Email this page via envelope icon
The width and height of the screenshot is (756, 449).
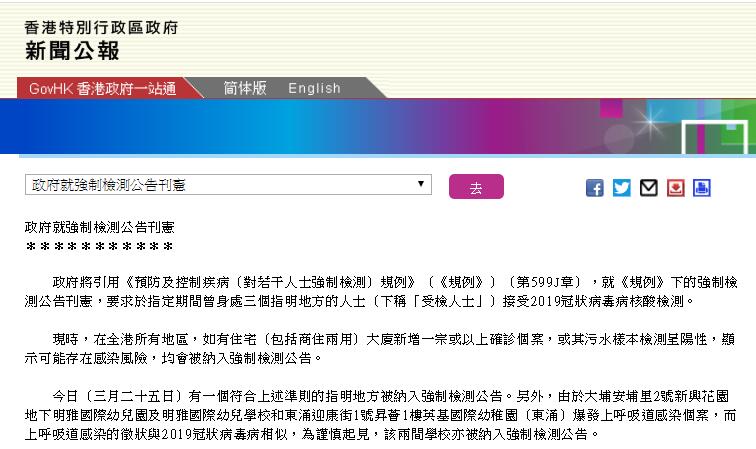click(648, 188)
